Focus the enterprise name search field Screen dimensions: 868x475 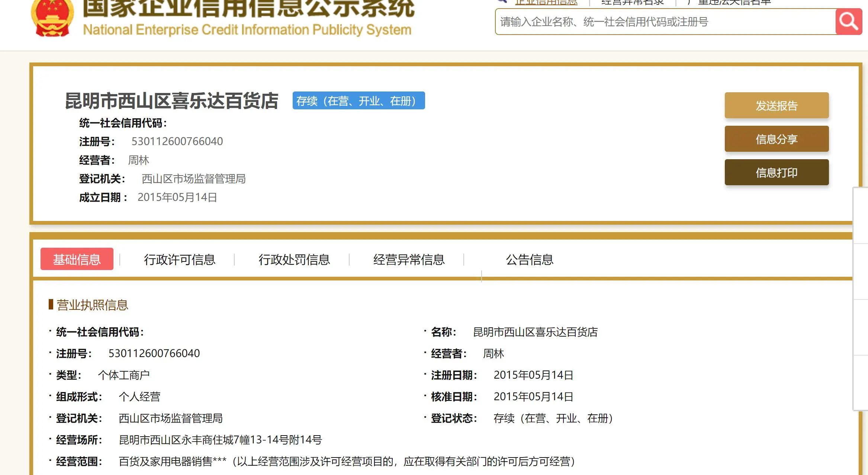point(665,22)
